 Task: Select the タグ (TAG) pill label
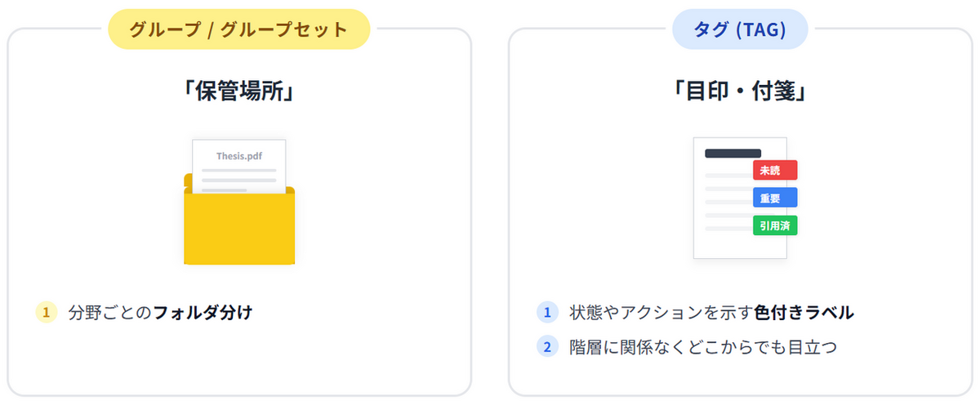[740, 29]
